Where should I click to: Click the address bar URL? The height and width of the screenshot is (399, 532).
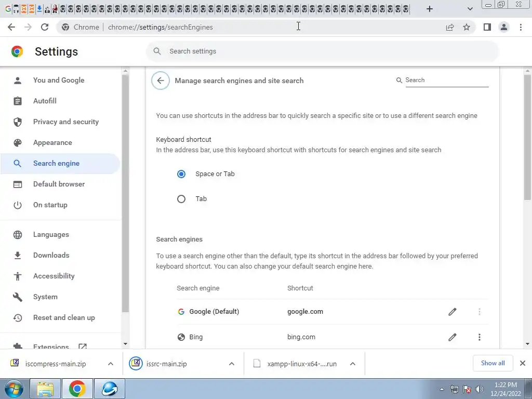click(x=161, y=27)
